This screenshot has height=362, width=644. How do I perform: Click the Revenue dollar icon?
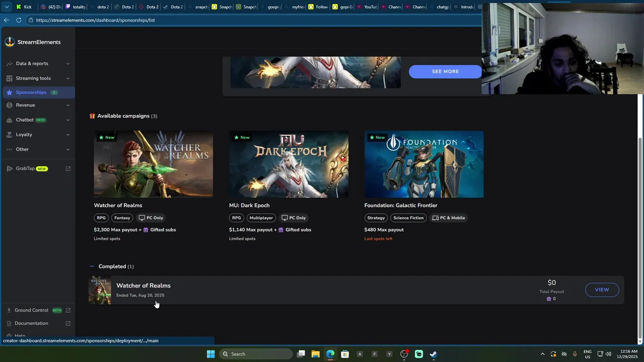pos(9,105)
